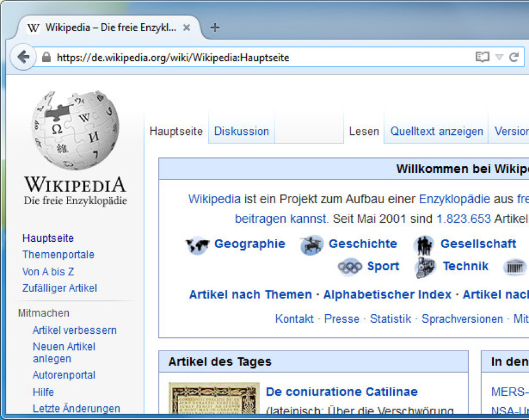529x420 pixels.
Task: Follow the Enzyklopädie link in intro
Action: click(454, 199)
